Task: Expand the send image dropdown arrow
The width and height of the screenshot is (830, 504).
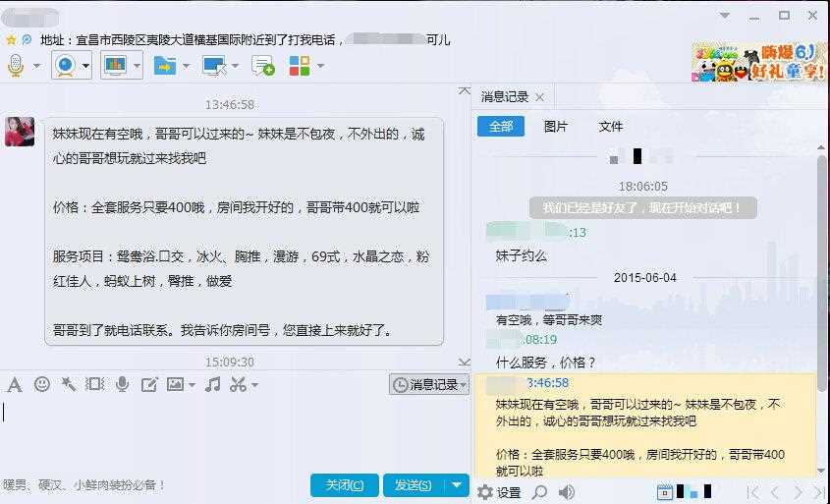Action: pos(192,385)
